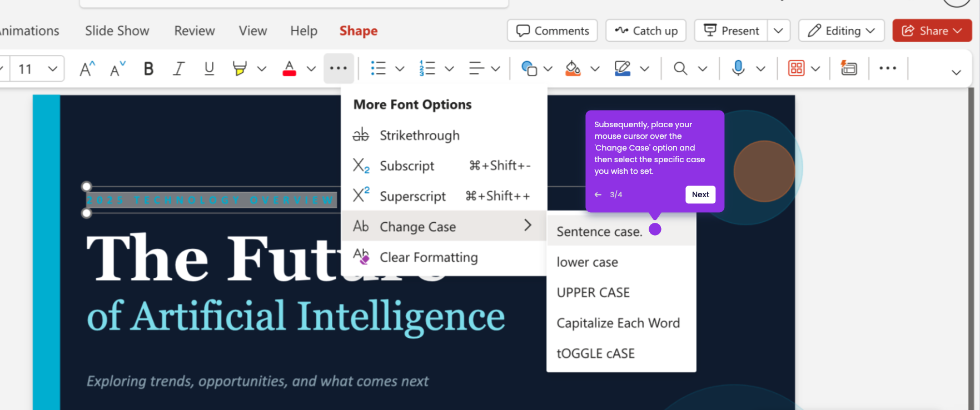980x410 pixels.
Task: Expand numbering styles dropdown
Action: click(449, 69)
